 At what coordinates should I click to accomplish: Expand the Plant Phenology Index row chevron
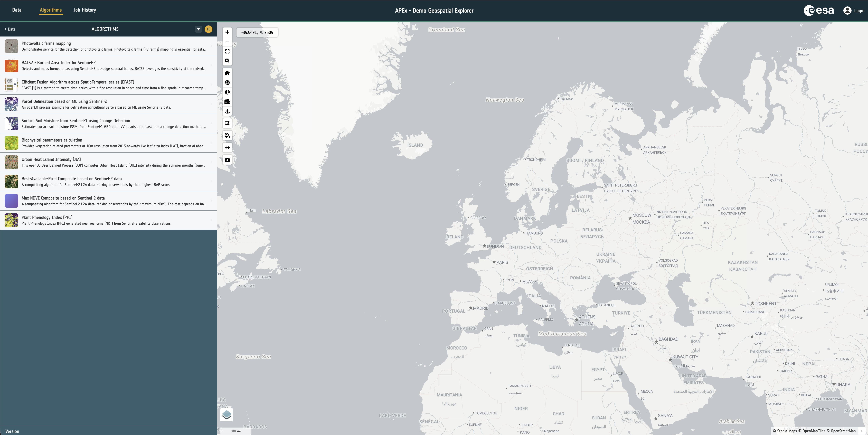[x=211, y=220]
